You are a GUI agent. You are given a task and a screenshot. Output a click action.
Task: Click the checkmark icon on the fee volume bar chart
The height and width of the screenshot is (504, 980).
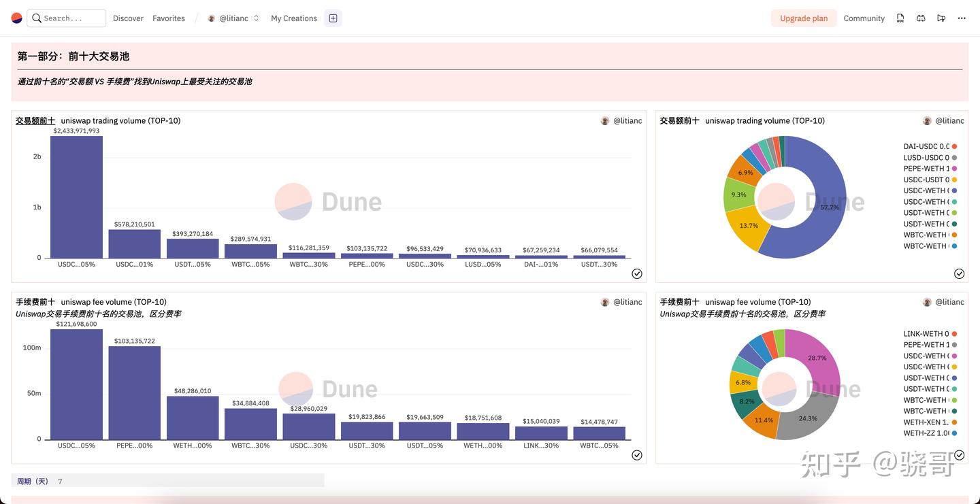(637, 455)
